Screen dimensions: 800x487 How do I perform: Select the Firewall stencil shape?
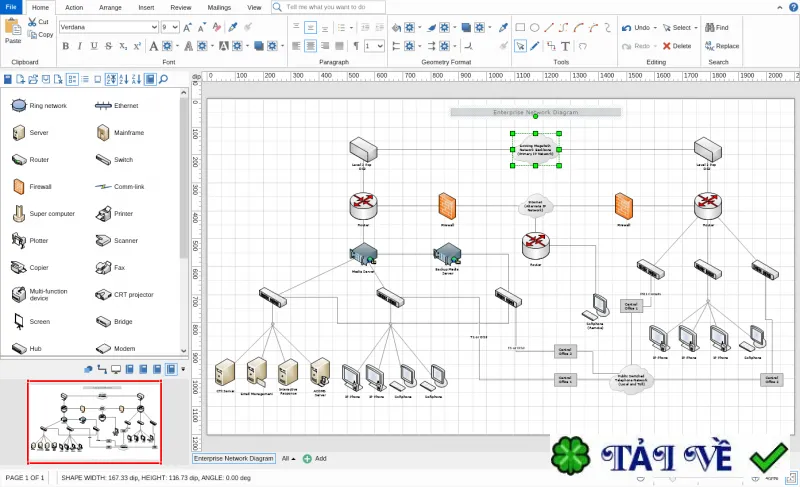(32, 187)
